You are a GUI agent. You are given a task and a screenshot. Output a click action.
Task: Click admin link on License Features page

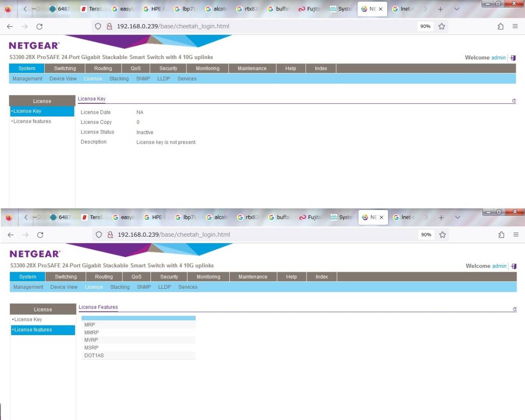pyautogui.click(x=500, y=266)
